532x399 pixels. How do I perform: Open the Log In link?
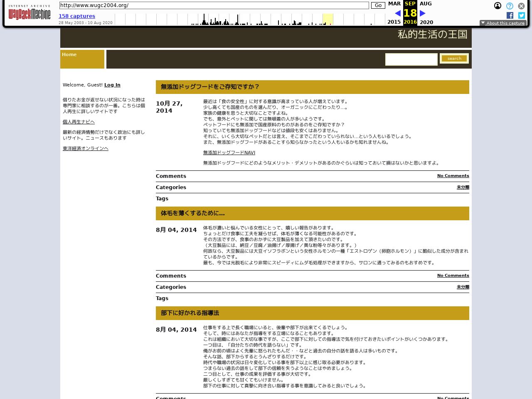tap(112, 85)
